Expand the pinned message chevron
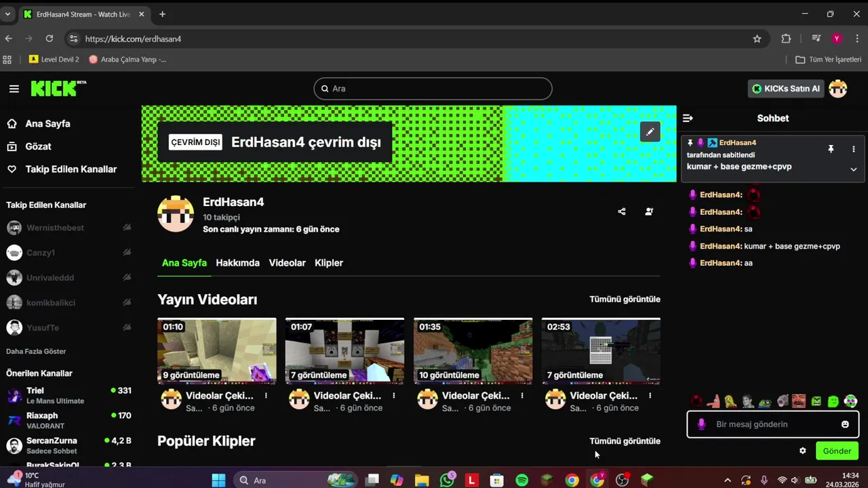The width and height of the screenshot is (868, 488). [x=854, y=169]
